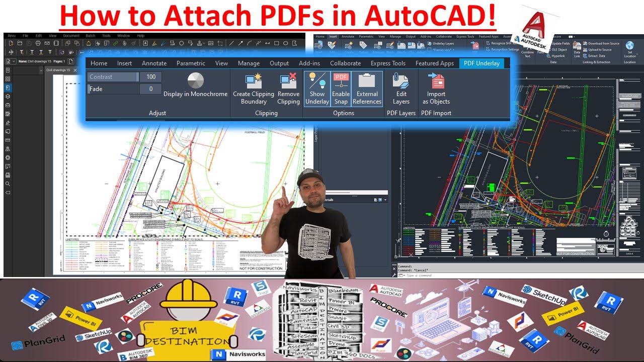This screenshot has height=362, width=644.
Task: Click Extract Data in AutoCAD ribbon
Action: pyautogui.click(x=594, y=56)
